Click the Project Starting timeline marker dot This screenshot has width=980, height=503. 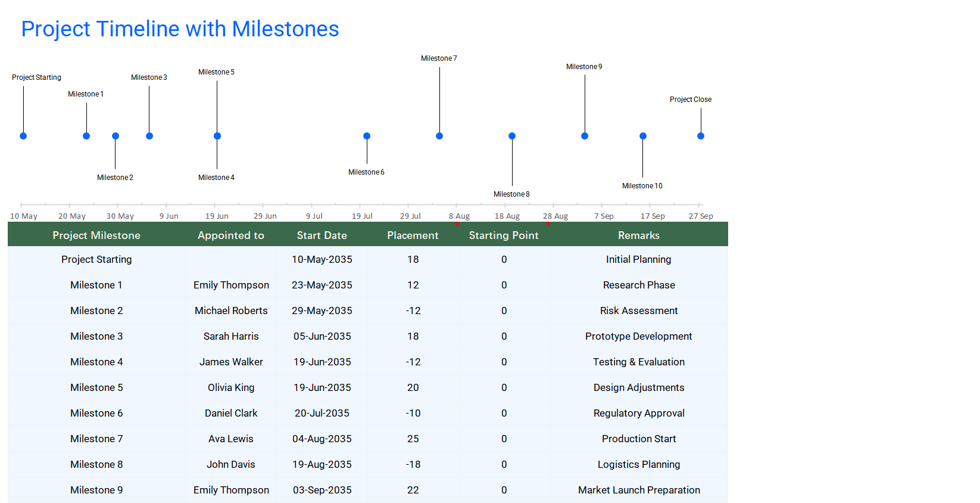click(23, 136)
